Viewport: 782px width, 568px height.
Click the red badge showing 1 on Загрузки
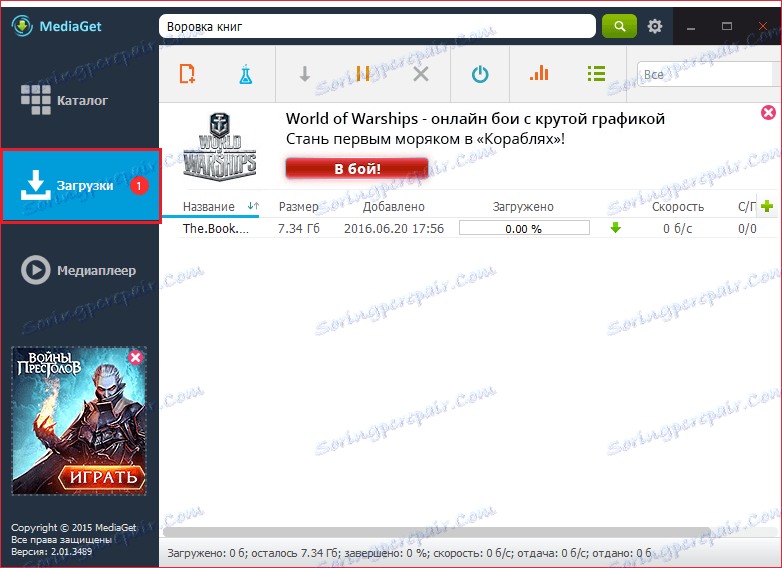pos(139,186)
